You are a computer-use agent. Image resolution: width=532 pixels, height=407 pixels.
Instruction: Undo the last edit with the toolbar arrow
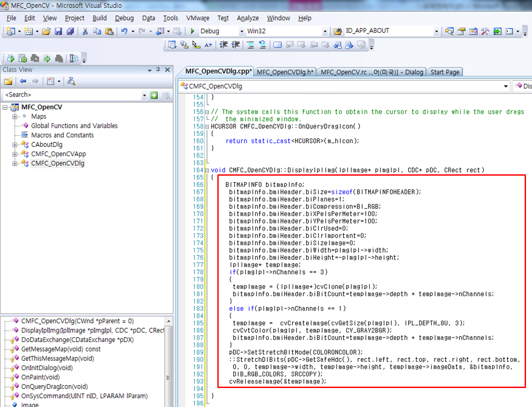124,31
